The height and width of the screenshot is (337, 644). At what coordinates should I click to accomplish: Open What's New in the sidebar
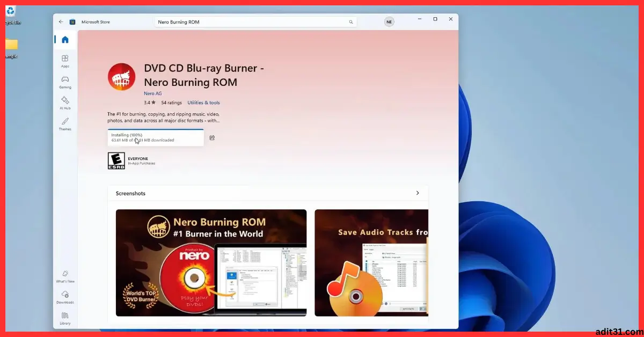click(65, 276)
